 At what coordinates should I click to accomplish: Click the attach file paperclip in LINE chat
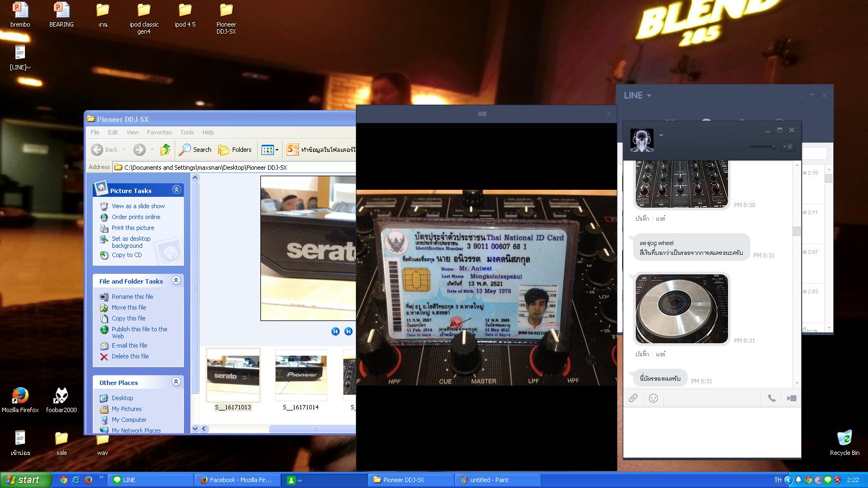[x=633, y=398]
